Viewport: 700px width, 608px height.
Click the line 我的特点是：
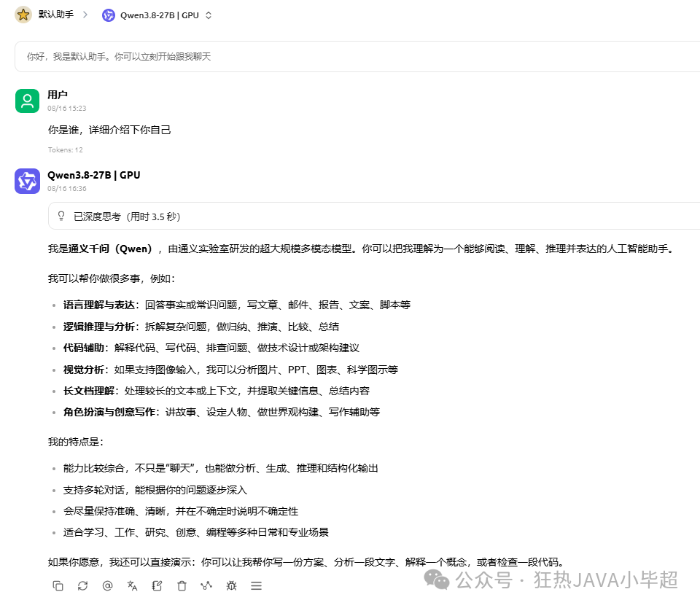pos(76,442)
